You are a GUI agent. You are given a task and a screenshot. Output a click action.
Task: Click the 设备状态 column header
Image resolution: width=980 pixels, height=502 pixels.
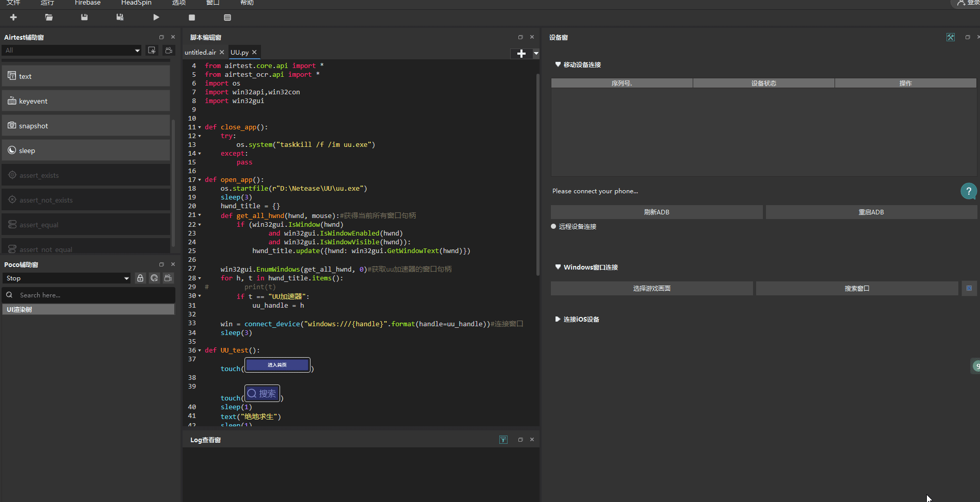click(x=764, y=83)
